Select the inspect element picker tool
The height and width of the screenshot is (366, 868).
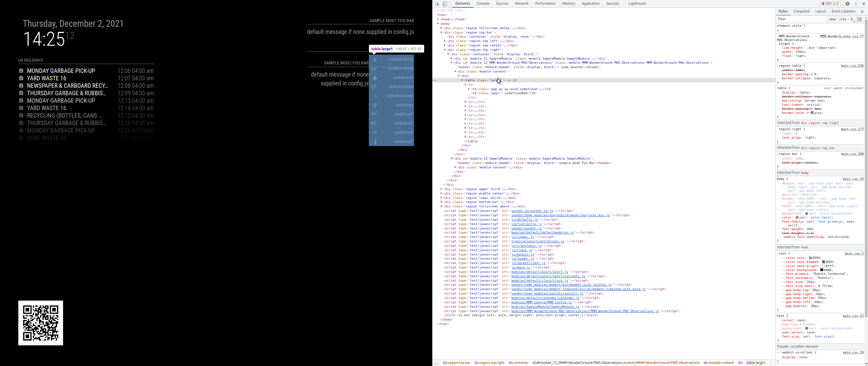tap(437, 4)
